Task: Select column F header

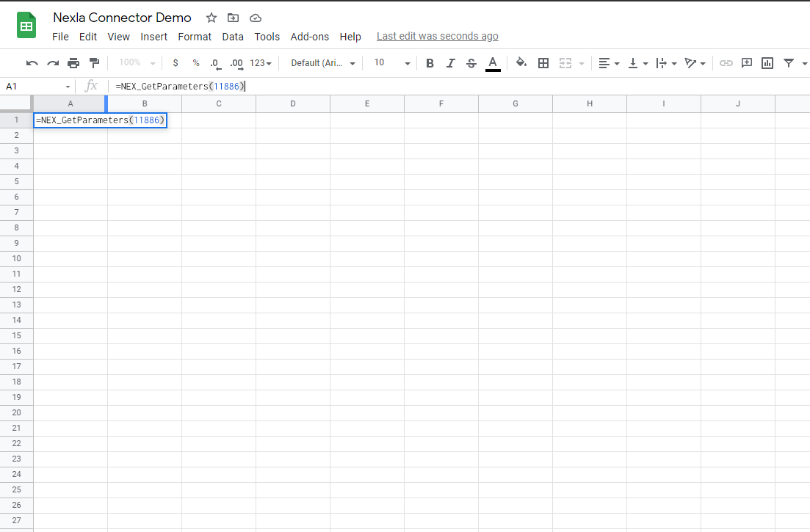Action: (441, 103)
